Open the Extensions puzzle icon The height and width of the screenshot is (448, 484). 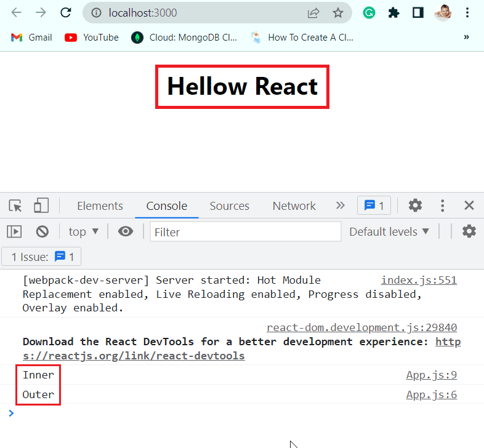pyautogui.click(x=393, y=13)
